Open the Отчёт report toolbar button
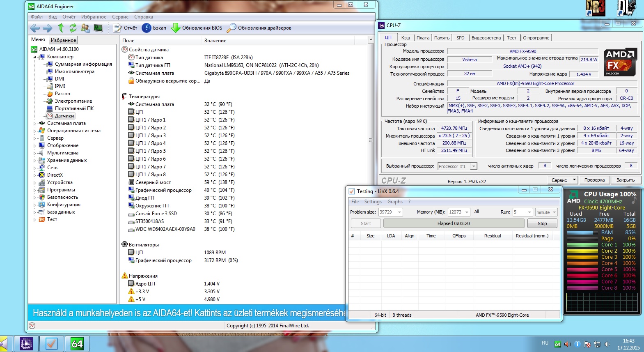The width and height of the screenshot is (644, 352). click(125, 28)
